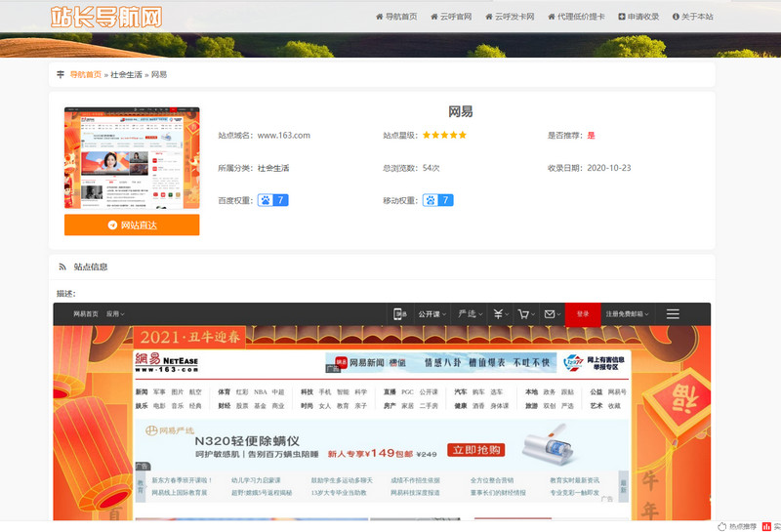
Task: Click 网易首页 in the embedded dark toolbar
Action: pyautogui.click(x=86, y=313)
